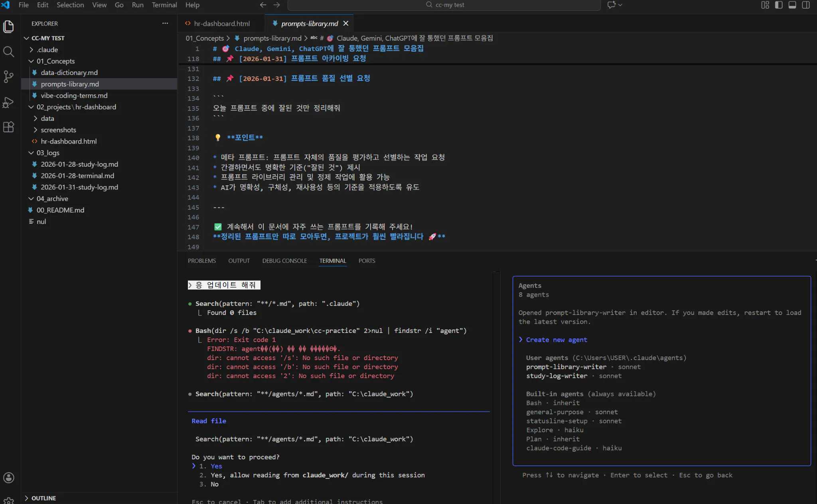The height and width of the screenshot is (504, 817).
Task: Open the Run menu
Action: click(138, 5)
